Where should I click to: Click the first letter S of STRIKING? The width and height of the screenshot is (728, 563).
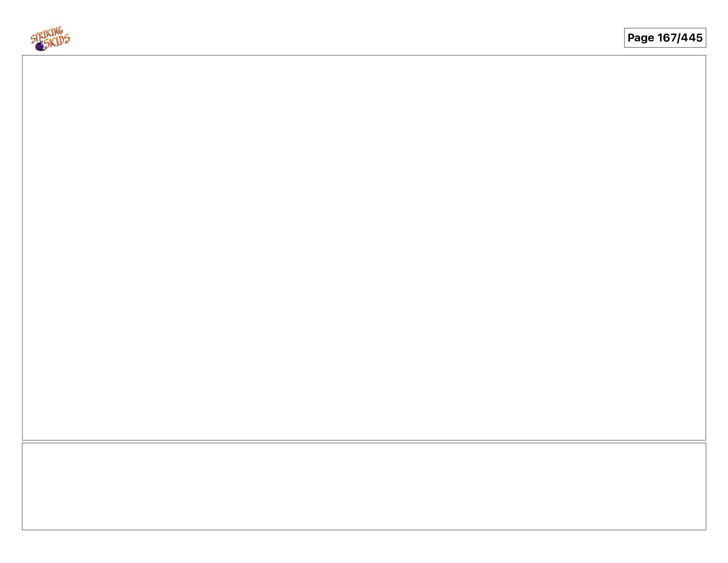tap(33, 39)
